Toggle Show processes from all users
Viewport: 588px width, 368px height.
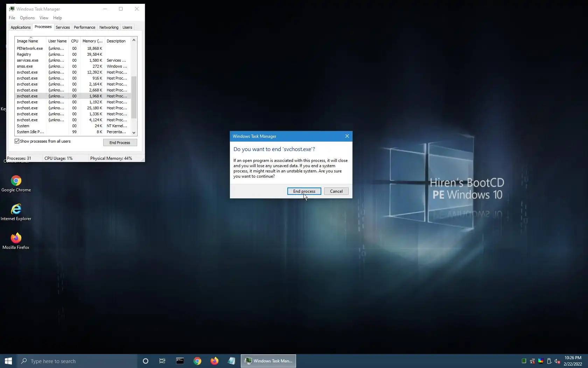(x=17, y=141)
